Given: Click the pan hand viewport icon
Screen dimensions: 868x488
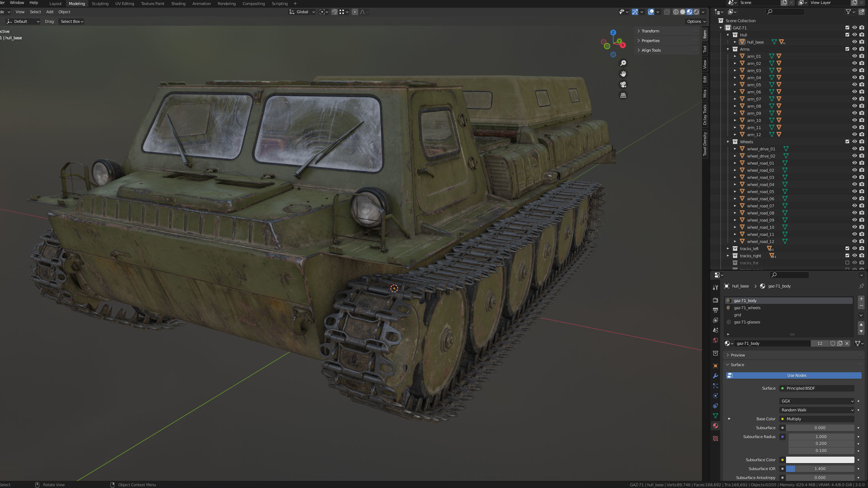Looking at the screenshot, I should (623, 74).
